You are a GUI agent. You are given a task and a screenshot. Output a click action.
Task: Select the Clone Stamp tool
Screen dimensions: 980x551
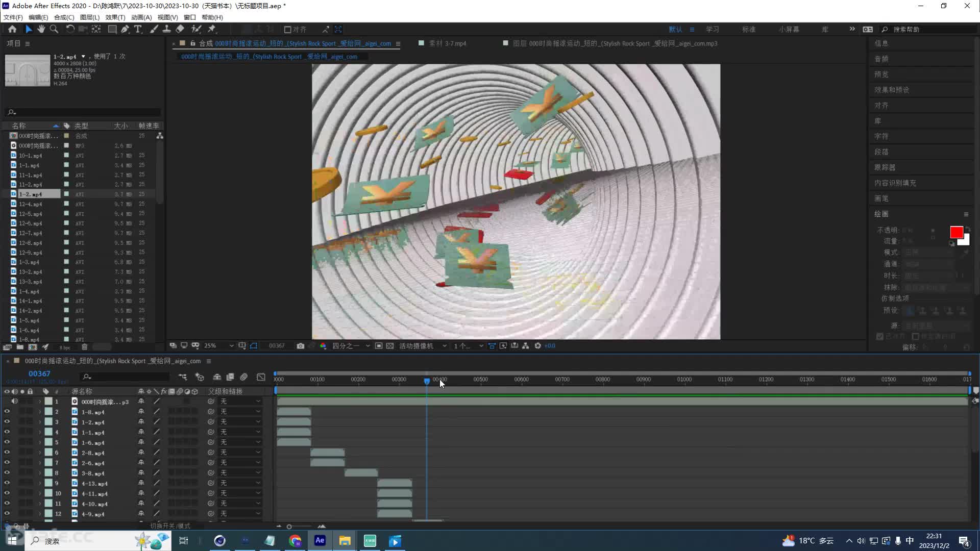click(166, 29)
